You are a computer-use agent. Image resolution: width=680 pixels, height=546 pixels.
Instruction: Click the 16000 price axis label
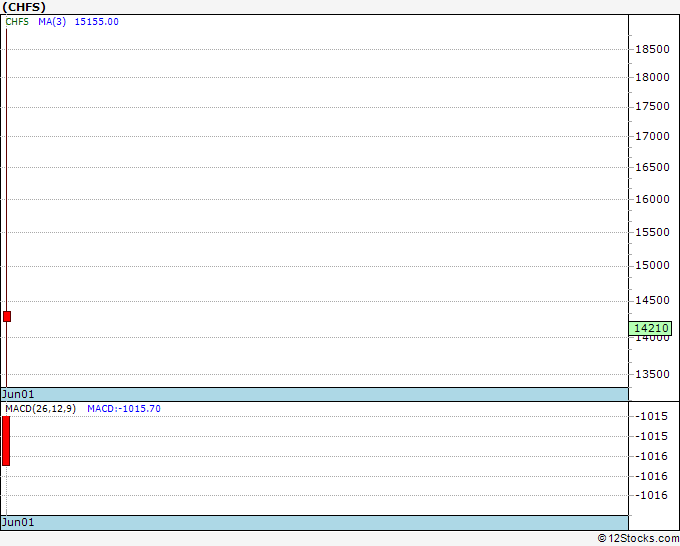click(x=652, y=199)
